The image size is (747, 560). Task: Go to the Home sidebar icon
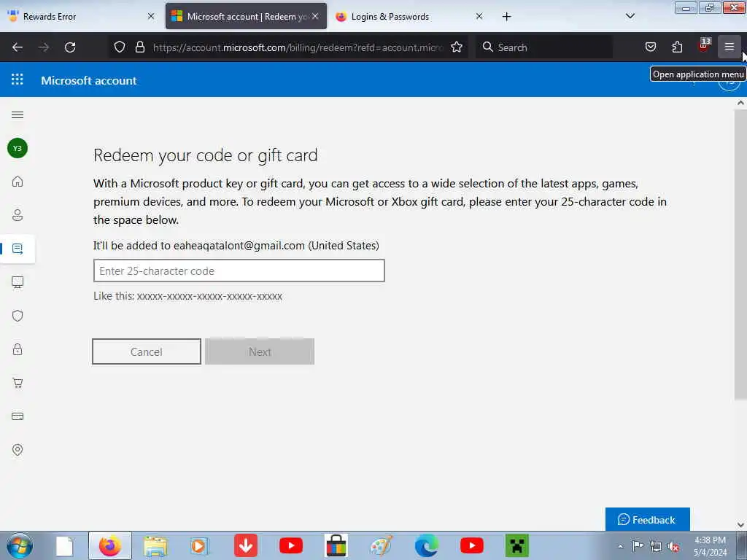tap(18, 182)
